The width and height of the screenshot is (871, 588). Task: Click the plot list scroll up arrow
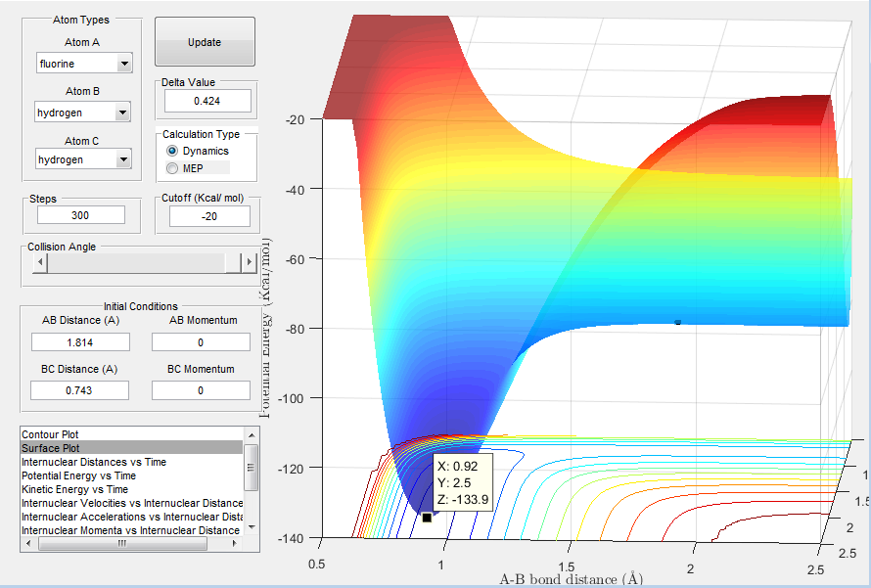pos(252,434)
